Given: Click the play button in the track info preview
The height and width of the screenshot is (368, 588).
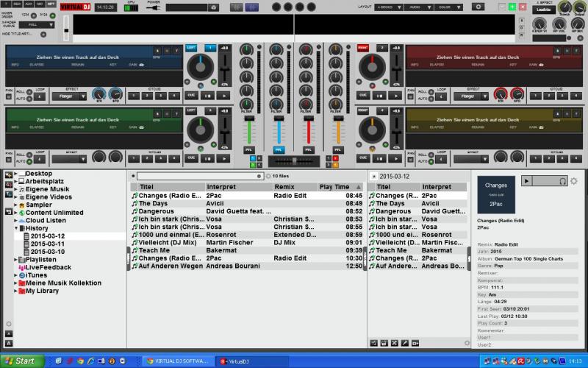Looking at the screenshot, I should point(526,181).
